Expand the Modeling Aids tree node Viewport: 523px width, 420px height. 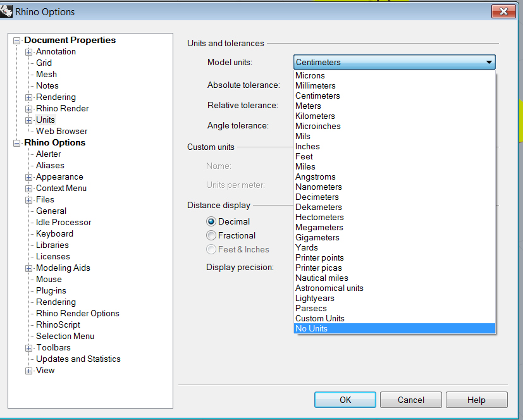pyautogui.click(x=28, y=268)
